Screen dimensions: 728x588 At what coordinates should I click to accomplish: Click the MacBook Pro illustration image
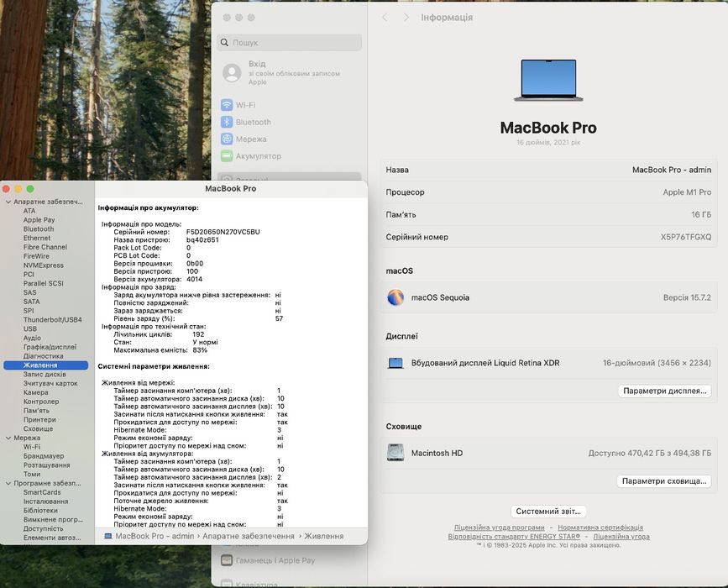(x=548, y=80)
